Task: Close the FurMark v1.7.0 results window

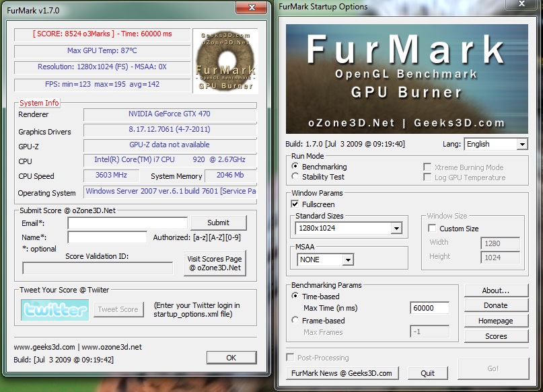Action: tap(252, 7)
